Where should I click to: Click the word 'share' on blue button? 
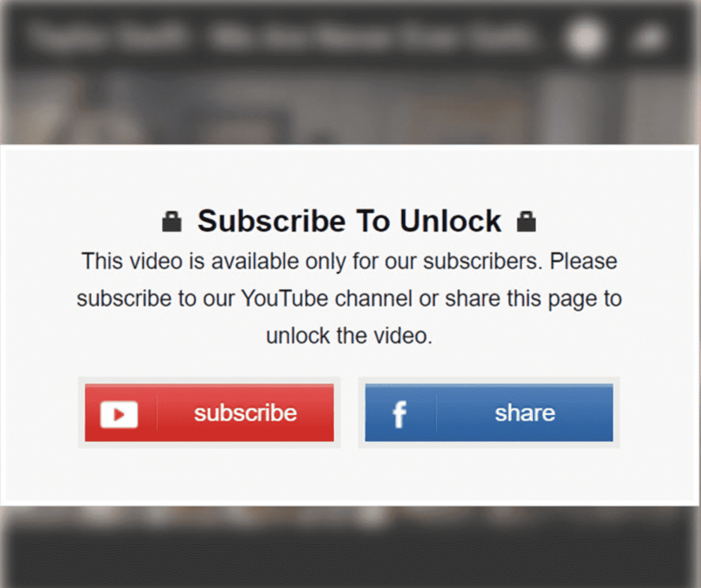[x=525, y=413]
